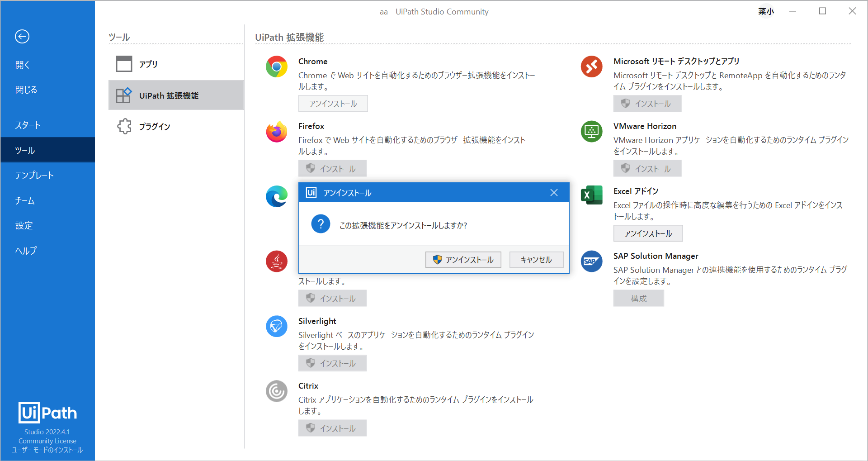Click the grey Citrix icon
This screenshot has width=868, height=461.
(277, 391)
